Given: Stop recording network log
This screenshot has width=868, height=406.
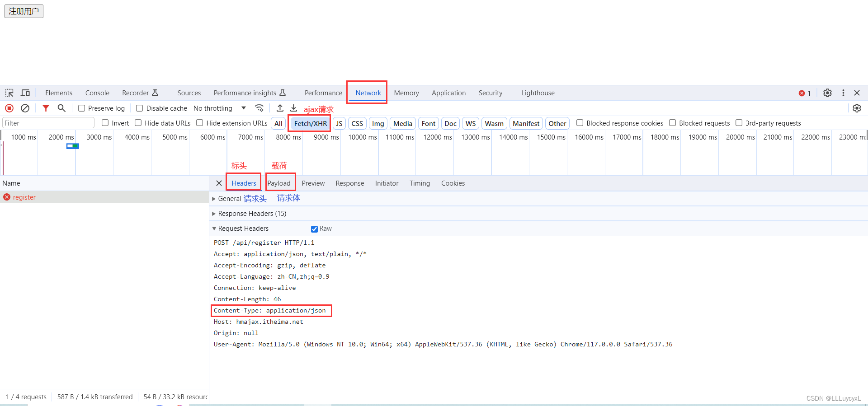Looking at the screenshot, I should tap(9, 108).
